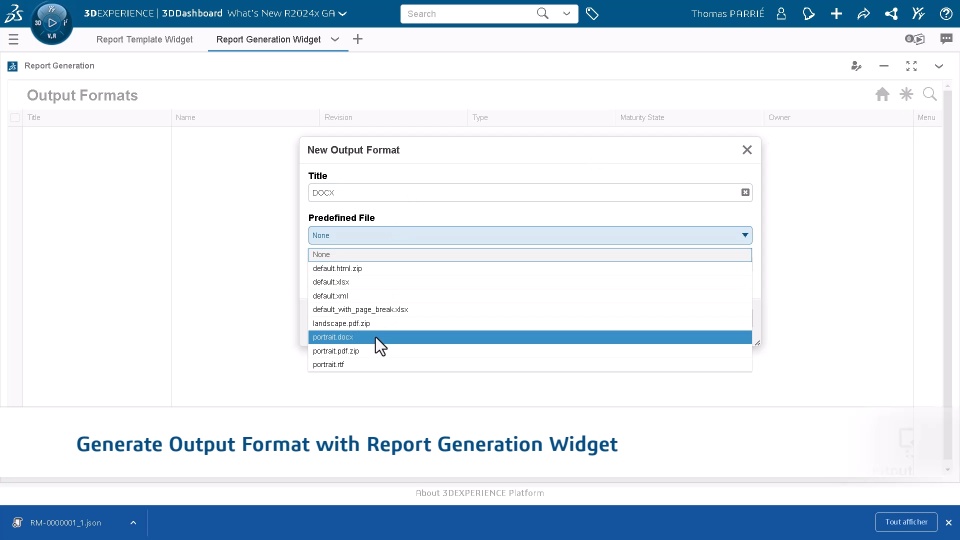Maximize the Report Generation widget

911,66
